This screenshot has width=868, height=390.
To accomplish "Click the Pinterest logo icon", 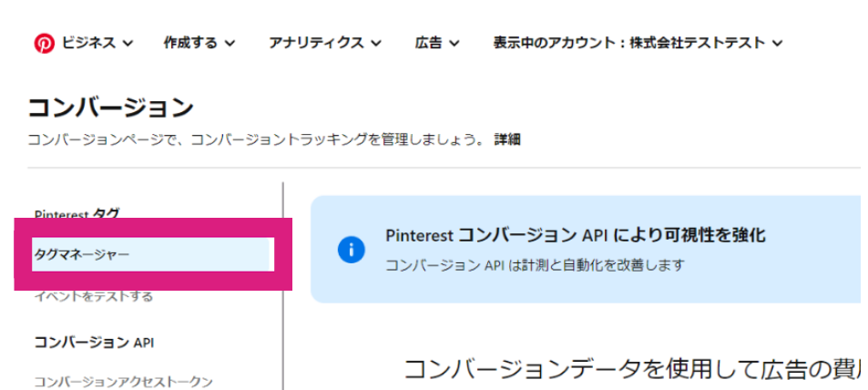I will [x=45, y=43].
